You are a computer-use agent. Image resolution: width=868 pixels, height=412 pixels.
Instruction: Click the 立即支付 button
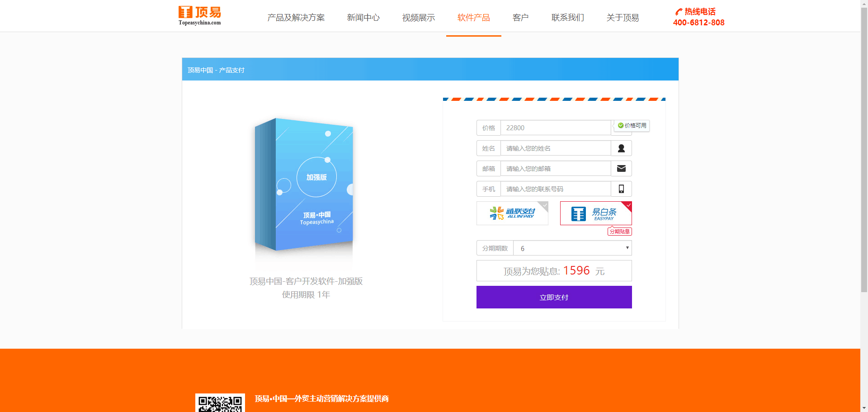(554, 297)
